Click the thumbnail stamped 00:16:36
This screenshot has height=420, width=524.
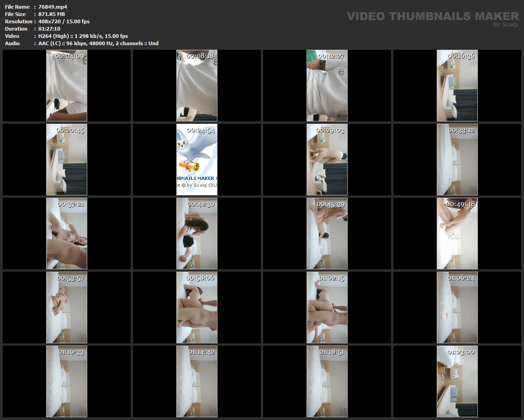pyautogui.click(x=457, y=85)
